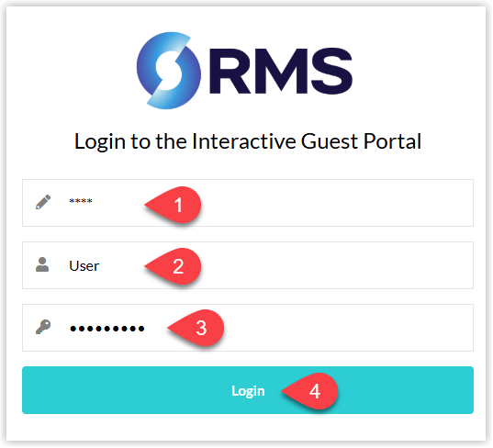The height and width of the screenshot is (448, 493).
Task: Focus the username field containing User
Action: pyautogui.click(x=248, y=265)
